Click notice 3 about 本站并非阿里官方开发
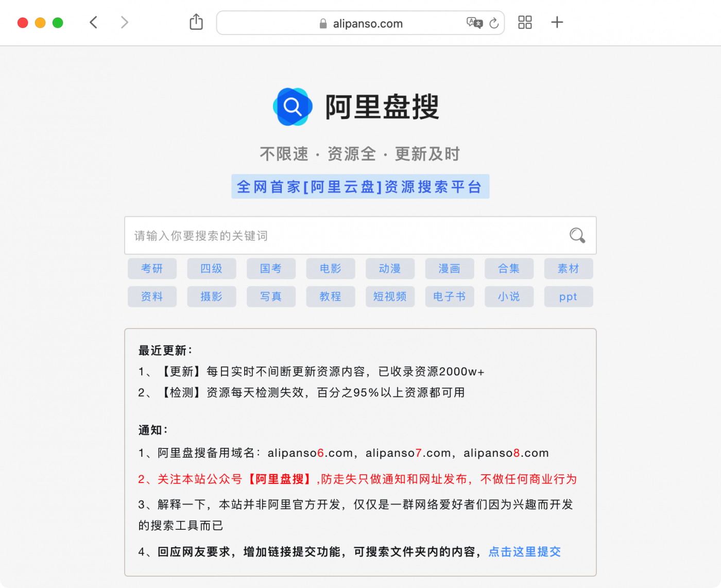The height and width of the screenshot is (588, 721). coord(355,515)
